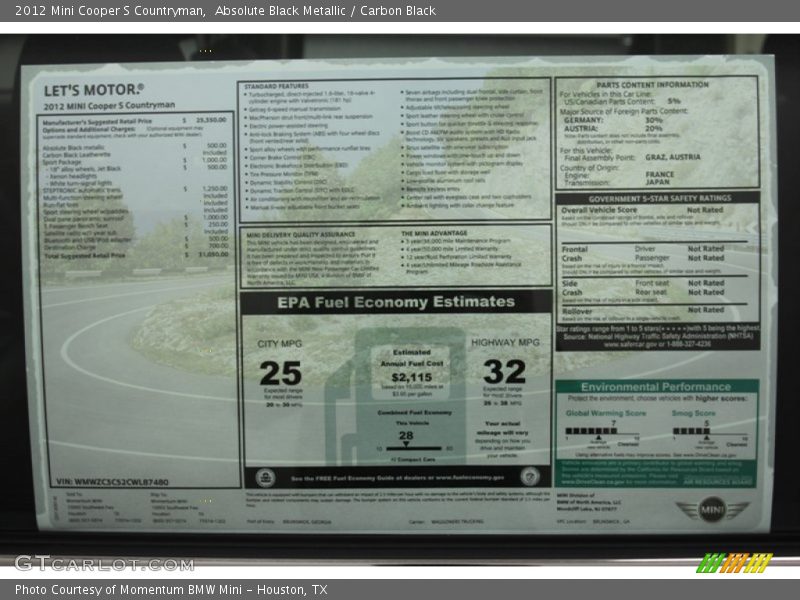Click 'Estimated Annual Fuel Cost' label
The image size is (800, 600).
[412, 358]
